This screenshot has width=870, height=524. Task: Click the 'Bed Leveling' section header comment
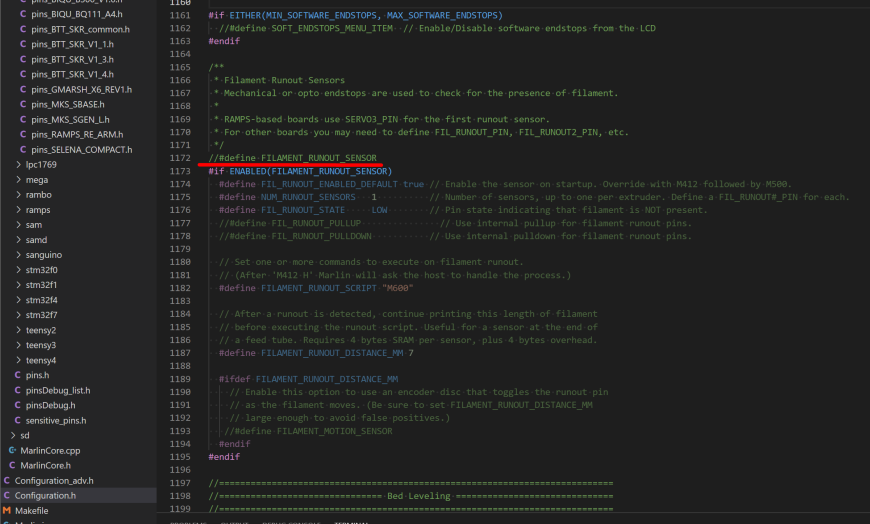[x=419, y=496]
